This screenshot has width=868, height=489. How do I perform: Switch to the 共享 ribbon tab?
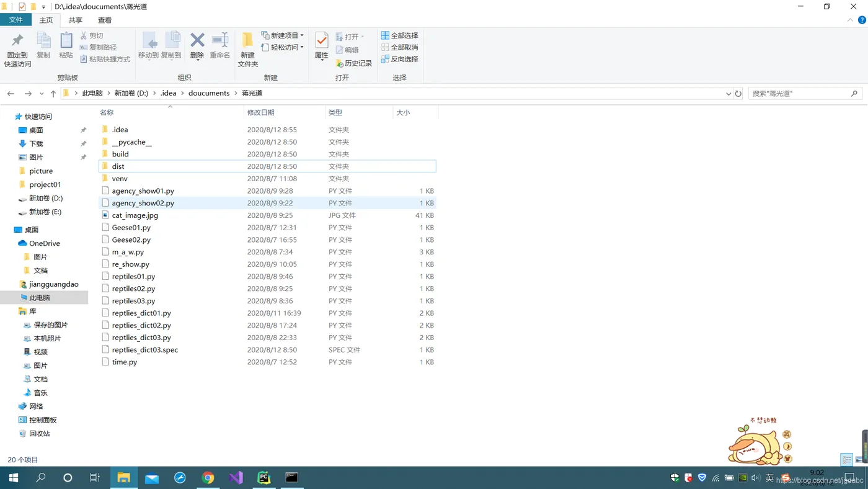pyautogui.click(x=75, y=20)
